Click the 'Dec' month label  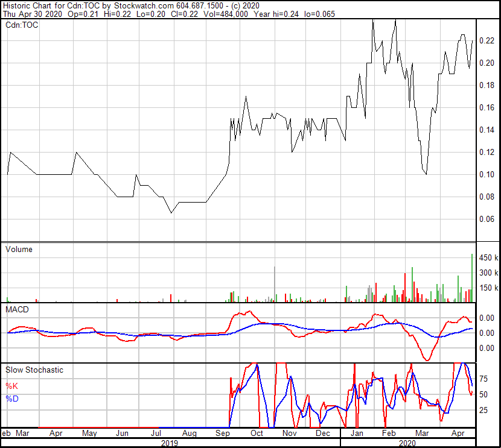pos(323,434)
